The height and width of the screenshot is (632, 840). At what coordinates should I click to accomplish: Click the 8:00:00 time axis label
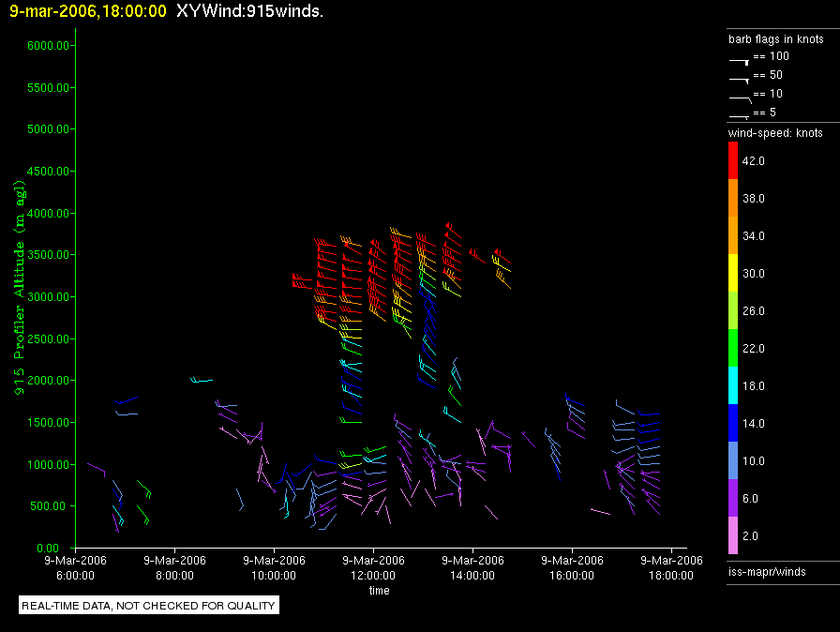tap(174, 575)
